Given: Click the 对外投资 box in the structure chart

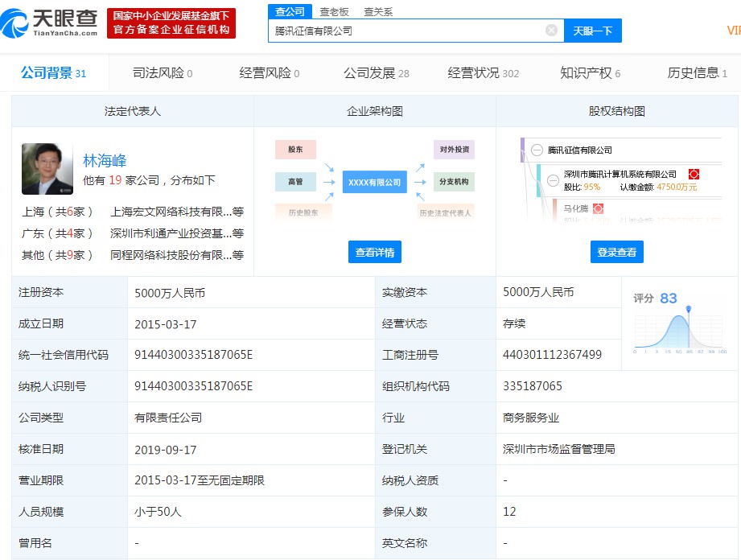Looking at the screenshot, I should 454,150.
